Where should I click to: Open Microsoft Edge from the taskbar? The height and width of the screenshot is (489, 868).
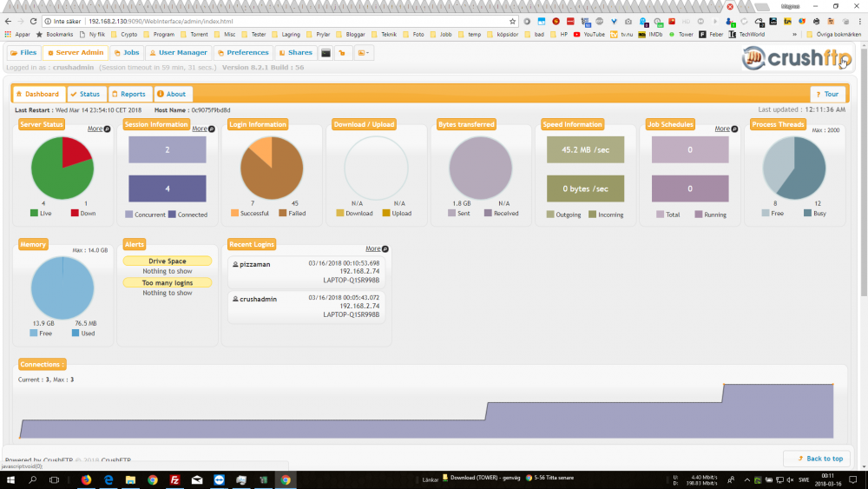[x=108, y=479]
